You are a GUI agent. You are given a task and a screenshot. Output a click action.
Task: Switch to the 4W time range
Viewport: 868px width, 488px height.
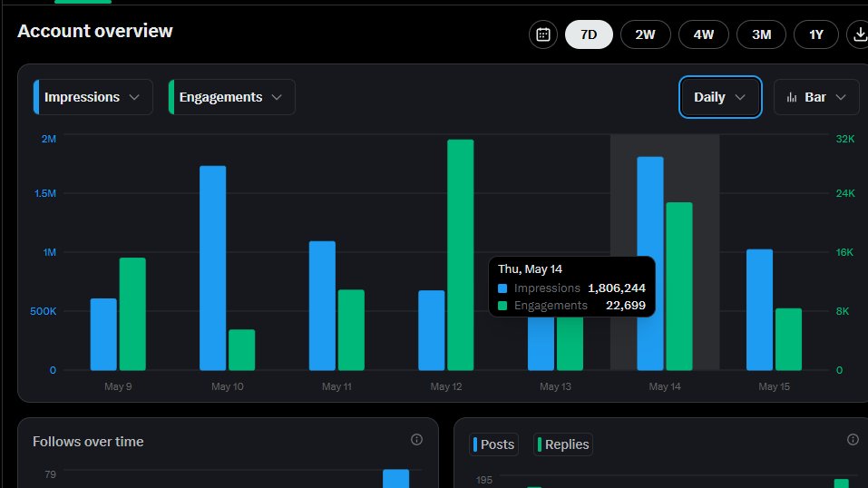704,34
